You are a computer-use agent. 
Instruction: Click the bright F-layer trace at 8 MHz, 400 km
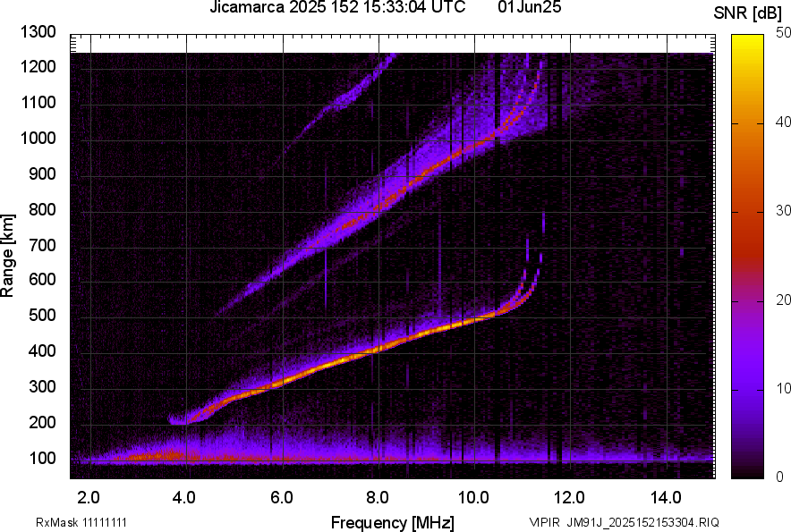click(378, 349)
